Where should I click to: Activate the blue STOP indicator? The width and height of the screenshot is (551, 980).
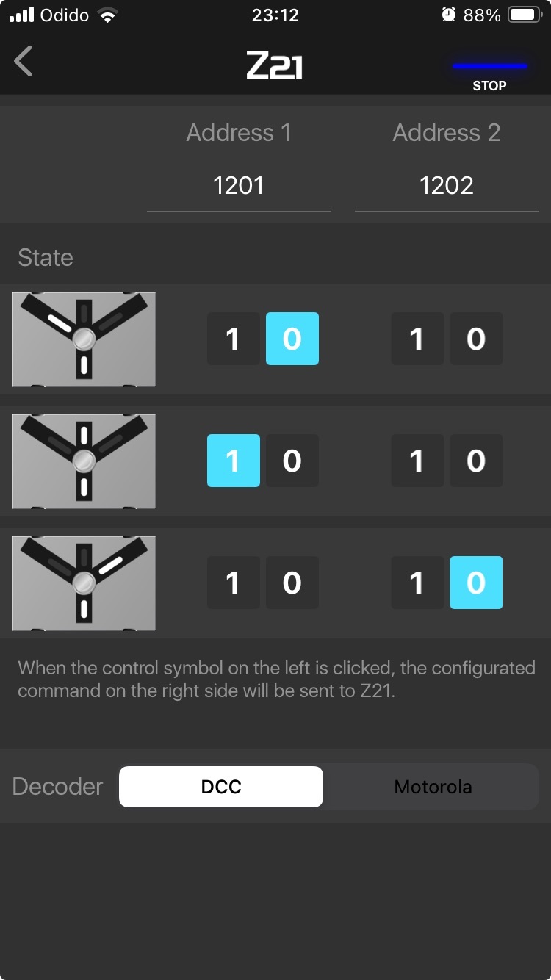pyautogui.click(x=489, y=73)
